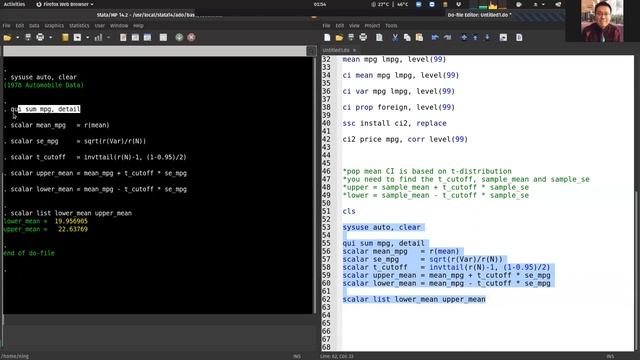Click 'upper_mean = 22.63769' result

pos(45,229)
